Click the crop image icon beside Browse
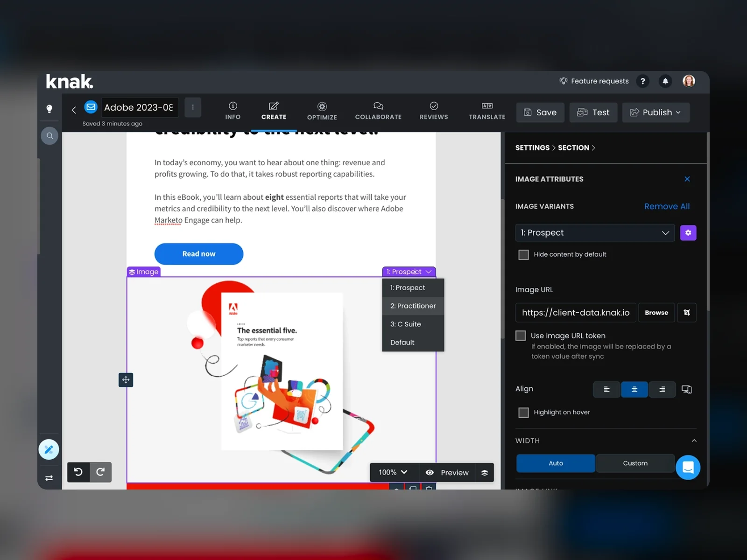Image resolution: width=747 pixels, height=560 pixels. pos(687,313)
